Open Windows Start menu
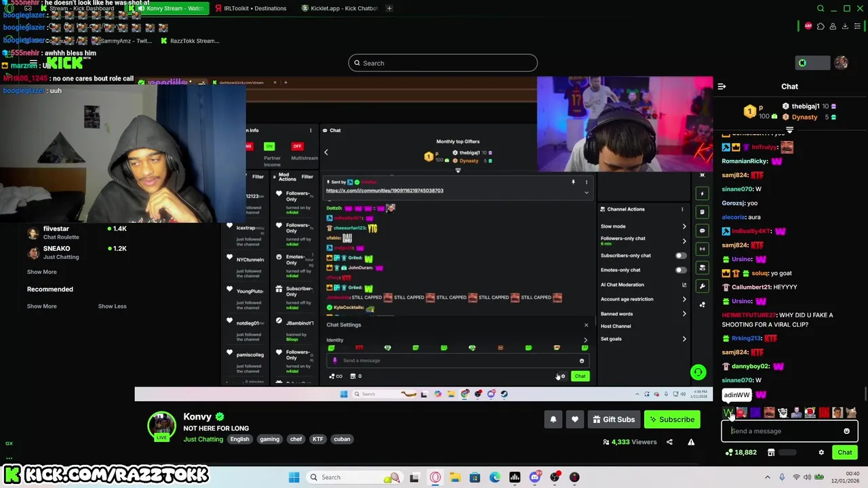 (x=294, y=477)
